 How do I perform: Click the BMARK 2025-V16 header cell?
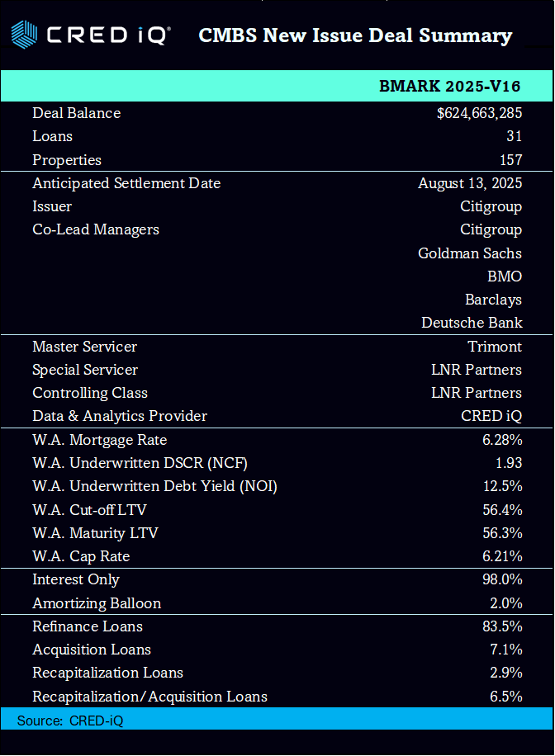click(449, 87)
